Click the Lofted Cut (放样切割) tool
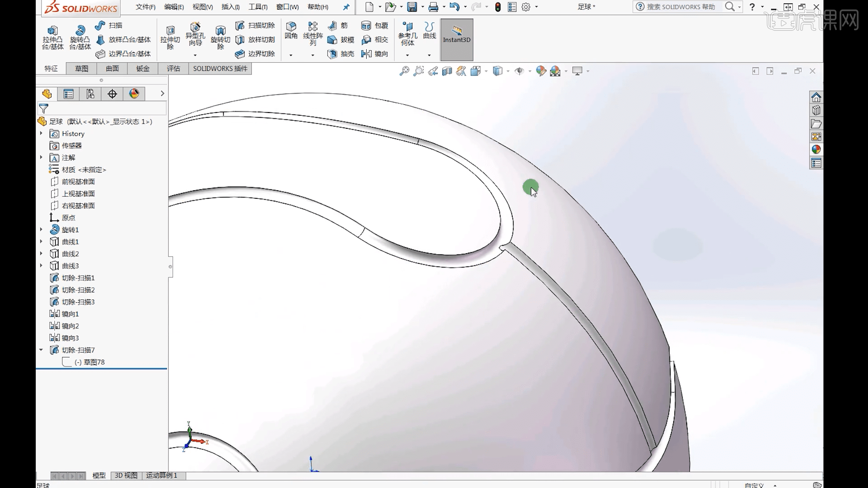 (x=255, y=40)
